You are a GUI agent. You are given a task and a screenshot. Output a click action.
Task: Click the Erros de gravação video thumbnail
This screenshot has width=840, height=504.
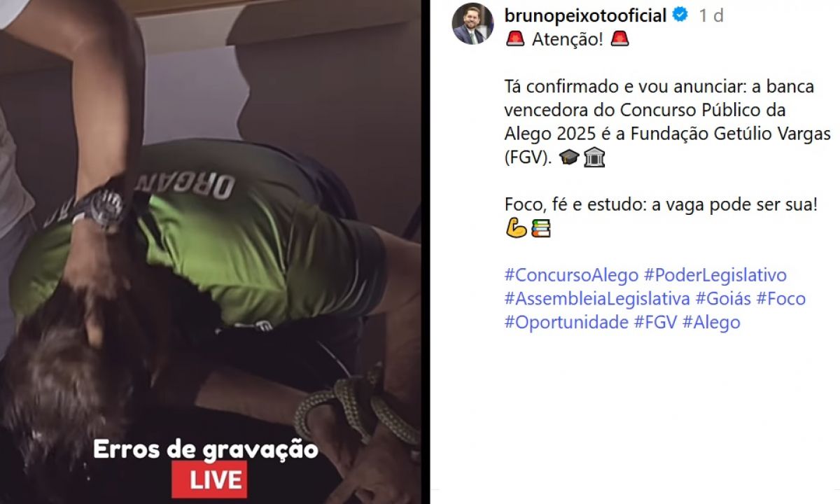click(210, 252)
